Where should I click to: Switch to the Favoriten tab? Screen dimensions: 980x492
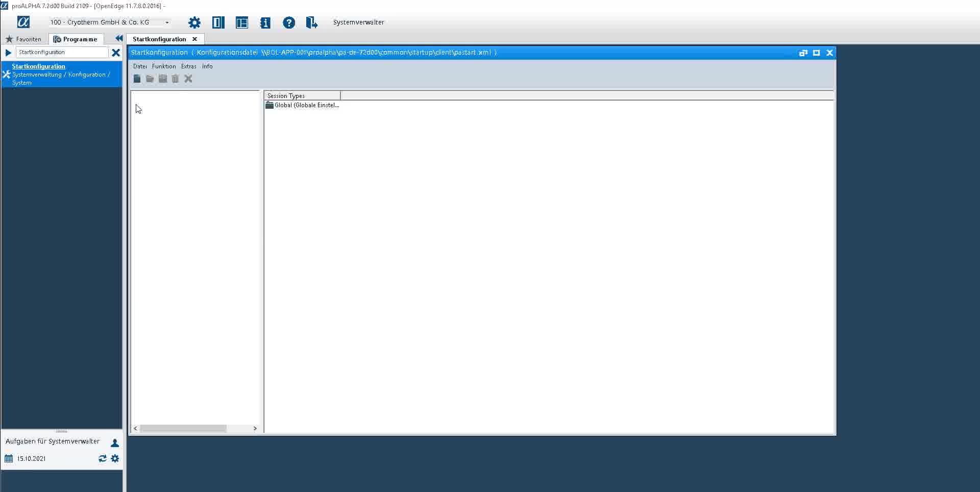(x=23, y=39)
